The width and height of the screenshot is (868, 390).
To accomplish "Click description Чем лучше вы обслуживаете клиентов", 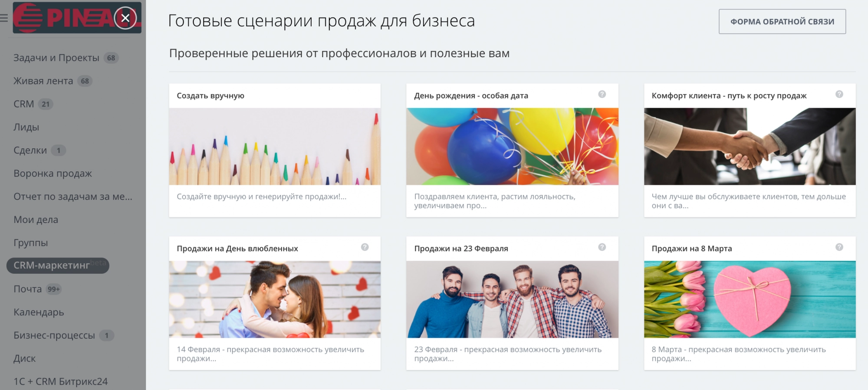I will click(749, 201).
